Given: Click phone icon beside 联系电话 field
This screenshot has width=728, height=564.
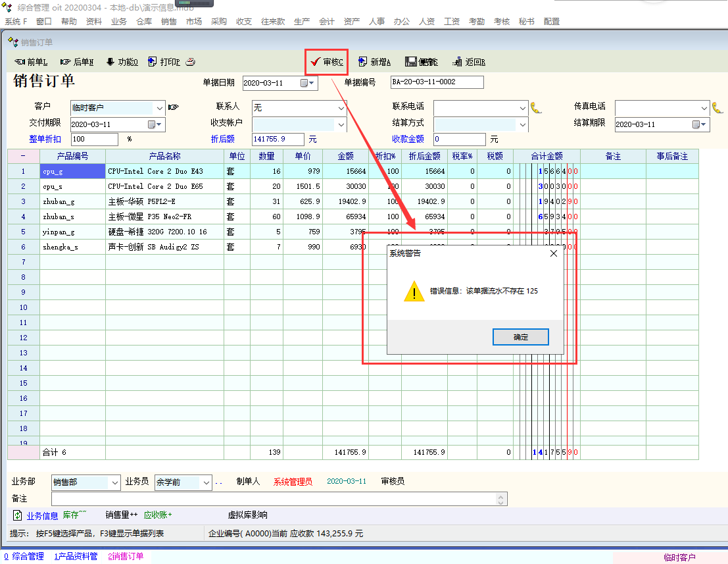Looking at the screenshot, I should point(536,107).
